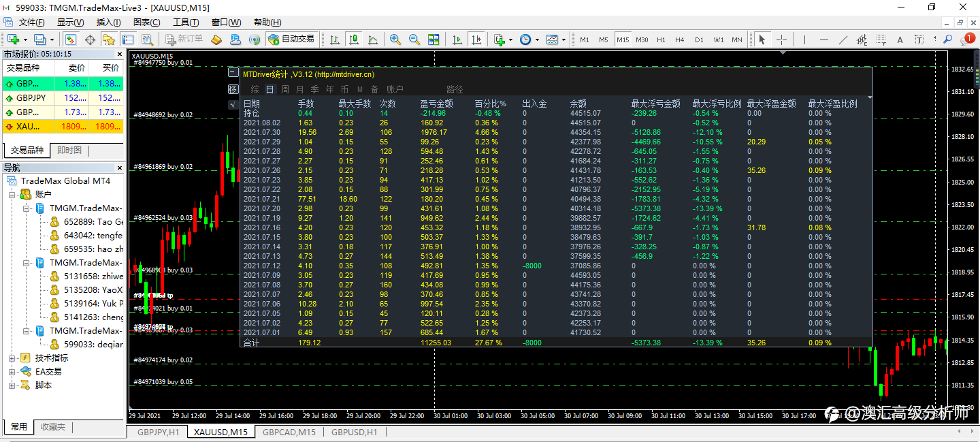
Task: Switch chart to candlesticks icon
Action: (x=353, y=40)
